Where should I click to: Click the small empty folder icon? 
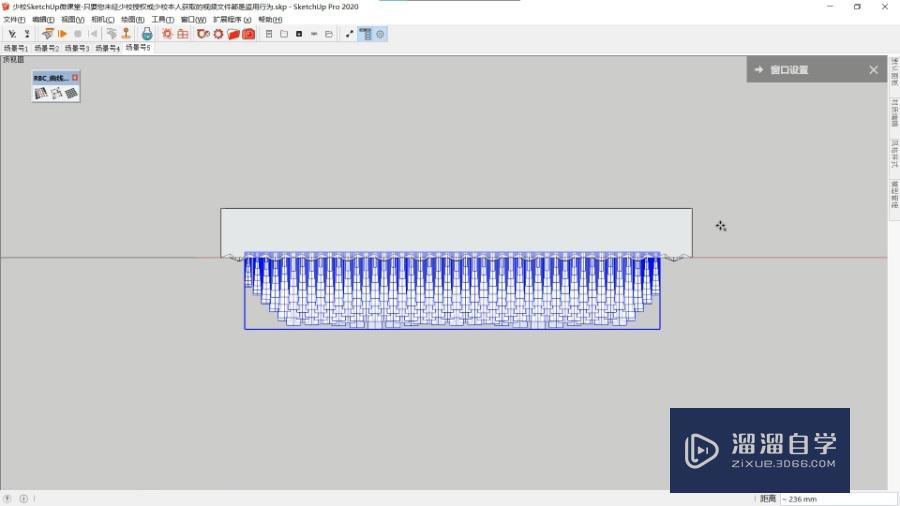284,34
